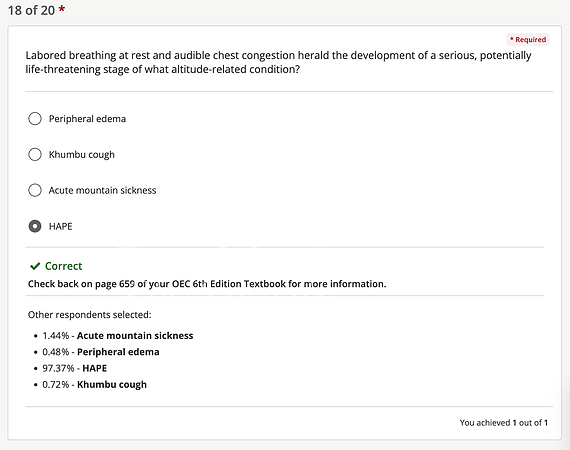Click the labored breathing question text
The image size is (570, 450).
point(278,62)
